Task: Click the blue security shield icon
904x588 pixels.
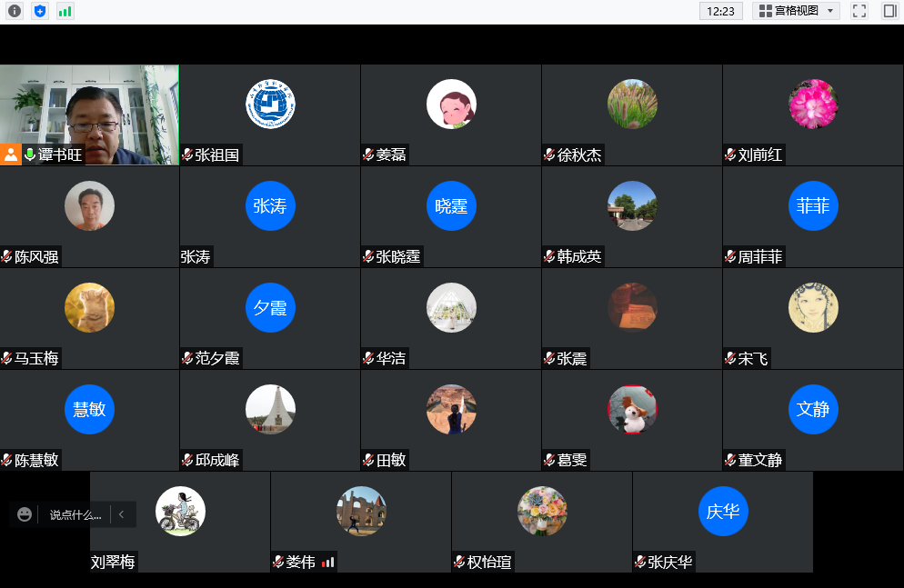Action: pyautogui.click(x=40, y=11)
